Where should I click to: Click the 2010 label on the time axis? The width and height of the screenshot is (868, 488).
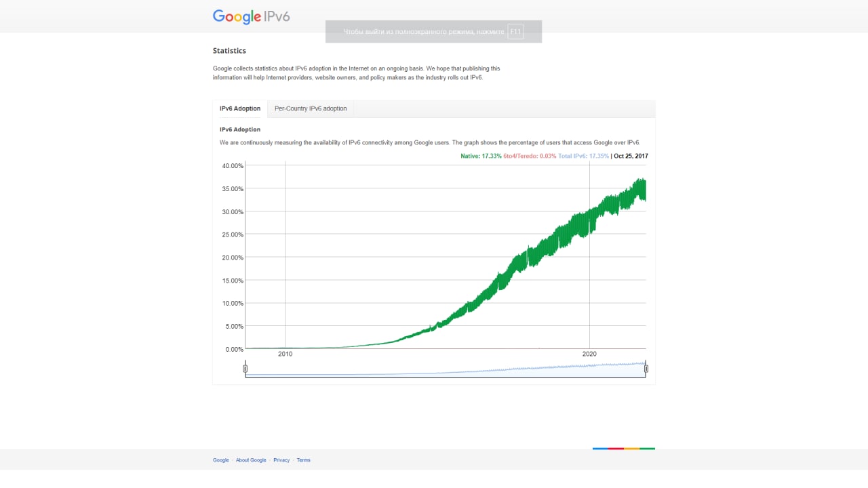(285, 354)
